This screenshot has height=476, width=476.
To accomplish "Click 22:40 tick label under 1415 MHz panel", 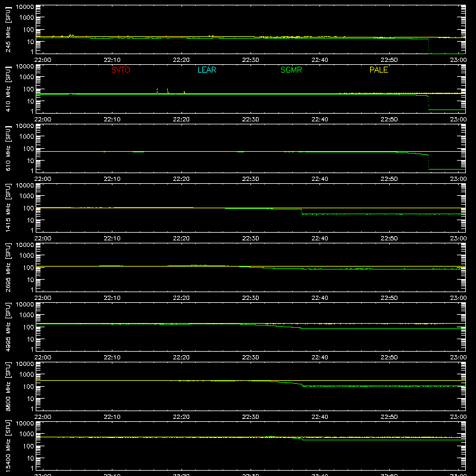I will click(x=320, y=239).
